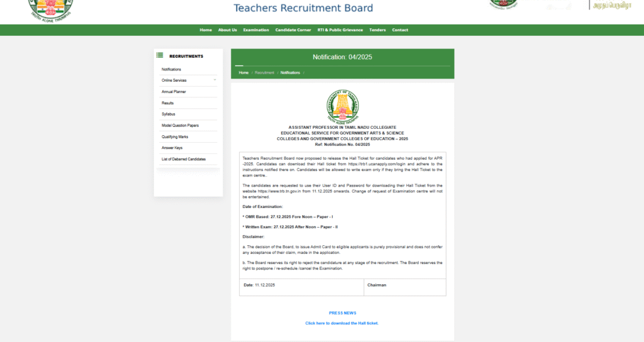
Task: Click the Tamil Nadu emblem logo at top left
Action: tap(52, 9)
